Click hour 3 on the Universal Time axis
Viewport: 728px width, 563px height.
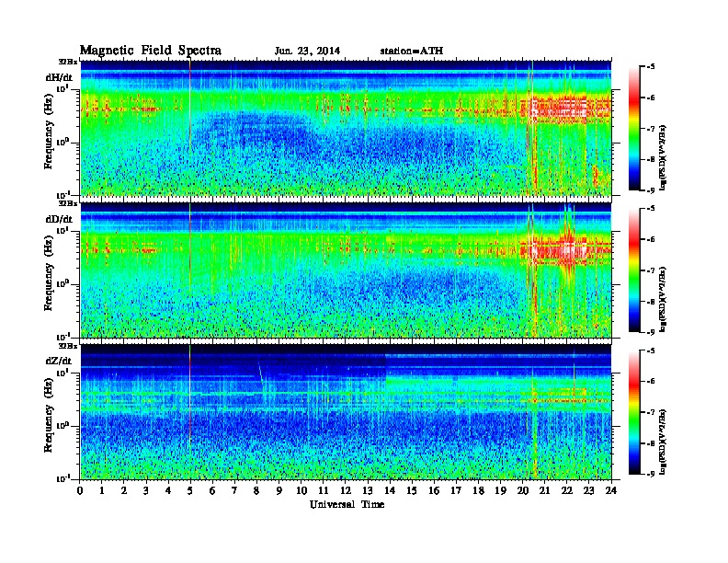[146, 490]
